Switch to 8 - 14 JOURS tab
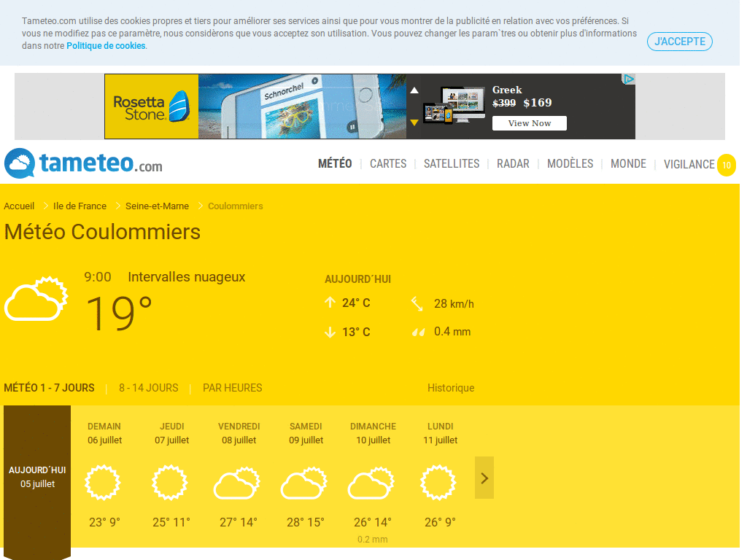The image size is (747, 560). click(x=149, y=388)
